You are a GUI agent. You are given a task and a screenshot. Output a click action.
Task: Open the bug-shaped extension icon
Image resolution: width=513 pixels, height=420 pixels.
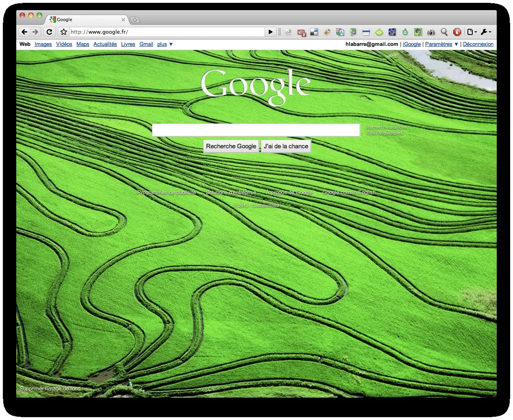[x=327, y=32]
